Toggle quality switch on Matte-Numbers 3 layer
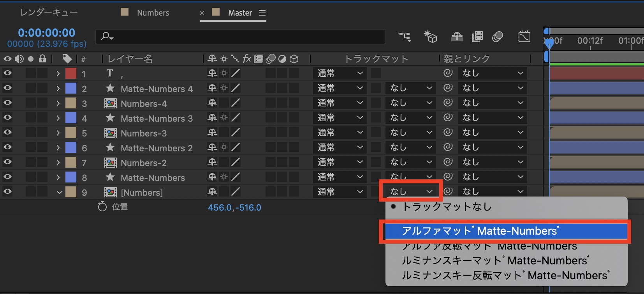644x294 pixels. 236,118
